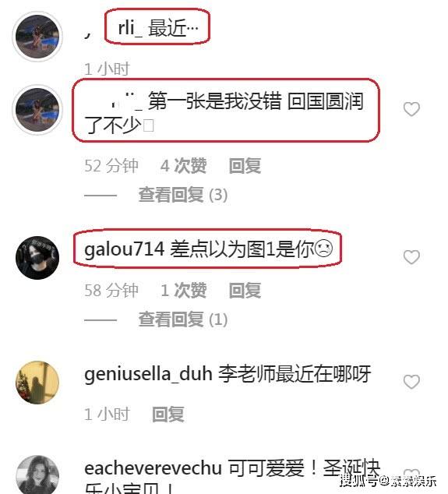Image resolution: width=448 pixels, height=494 pixels.
Task: Open avatar beside 第一张是我没错 comment
Action: pos(37,110)
